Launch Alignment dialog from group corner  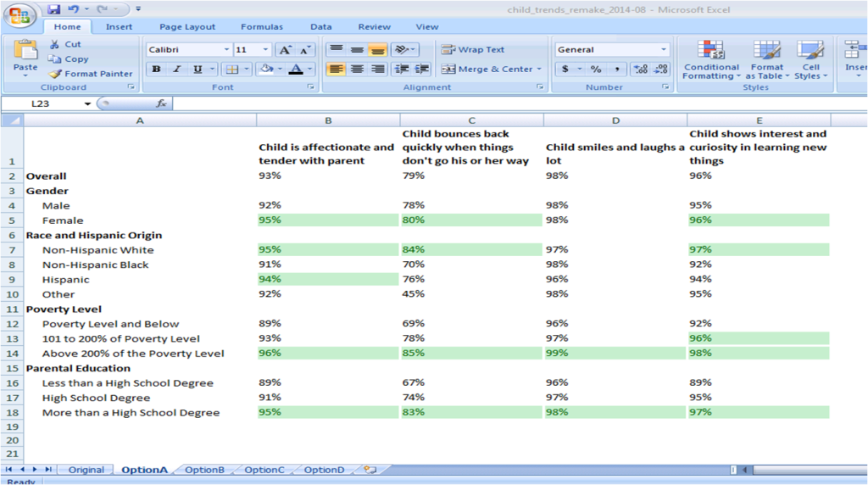coord(540,87)
